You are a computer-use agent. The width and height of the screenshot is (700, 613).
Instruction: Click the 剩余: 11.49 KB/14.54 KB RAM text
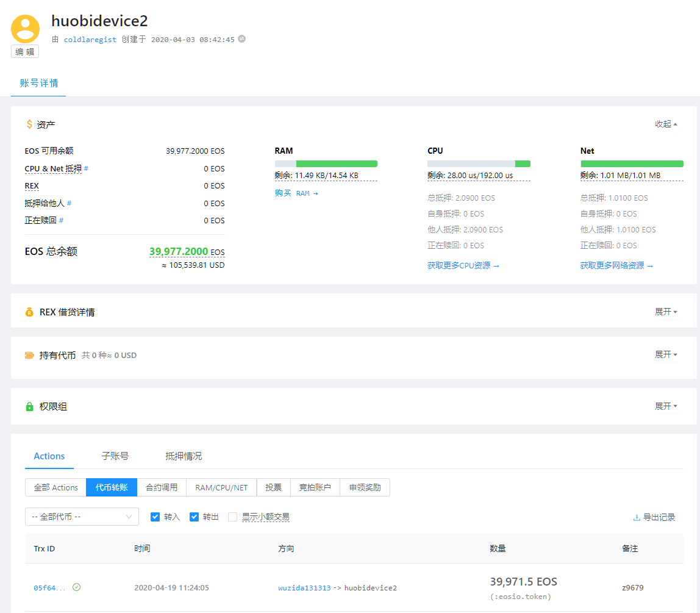click(316, 176)
